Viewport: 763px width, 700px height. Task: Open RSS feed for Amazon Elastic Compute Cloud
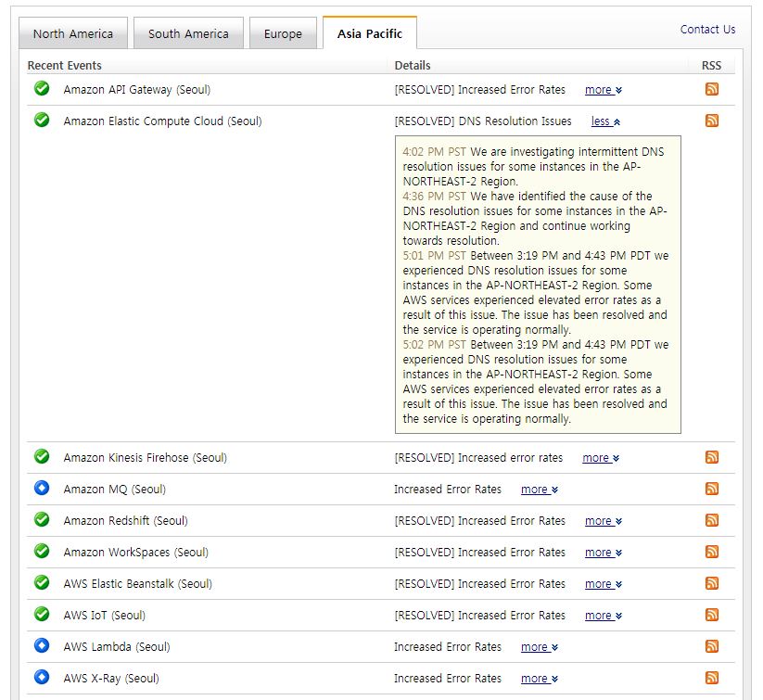click(x=712, y=121)
